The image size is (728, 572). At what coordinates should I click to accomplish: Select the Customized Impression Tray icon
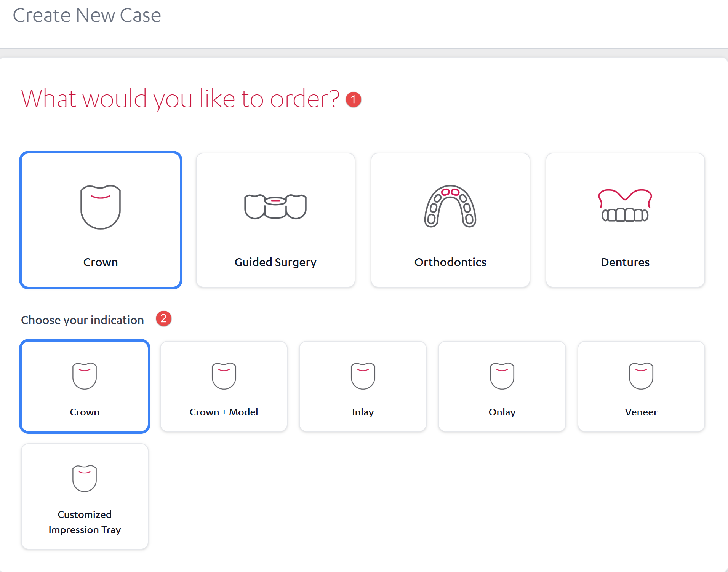85,478
